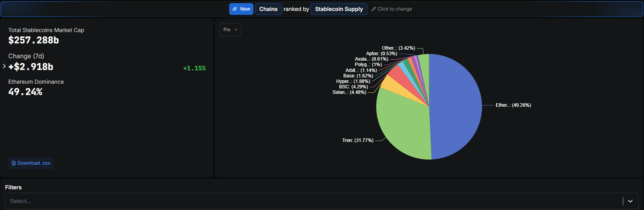
Task: Click the +1.15% green change value
Action: 194,68
